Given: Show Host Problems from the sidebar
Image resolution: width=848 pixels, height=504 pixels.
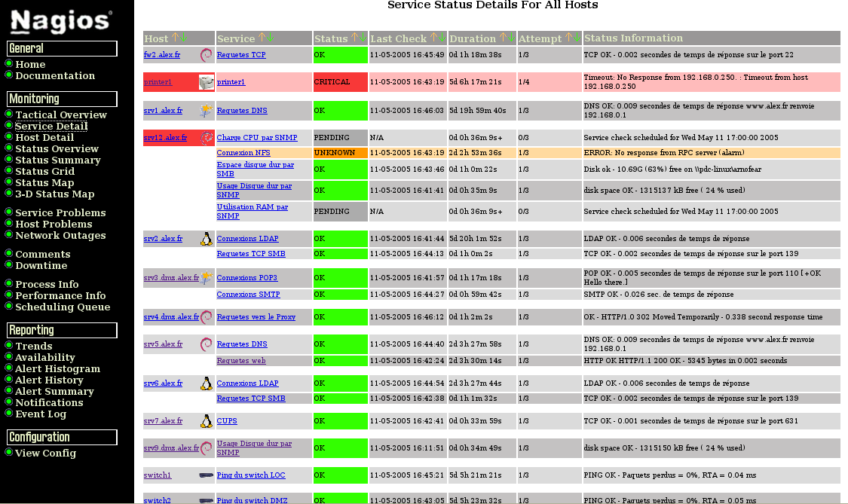Looking at the screenshot, I should 54,224.
